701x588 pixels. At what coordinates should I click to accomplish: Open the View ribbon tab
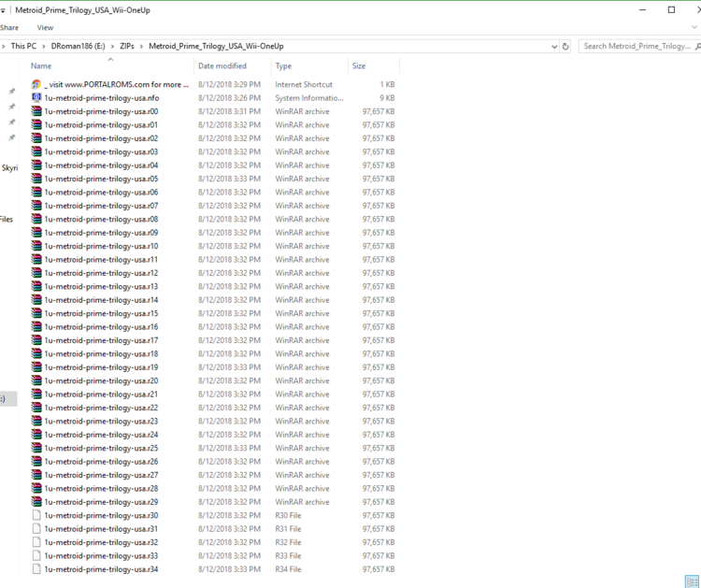coord(45,28)
